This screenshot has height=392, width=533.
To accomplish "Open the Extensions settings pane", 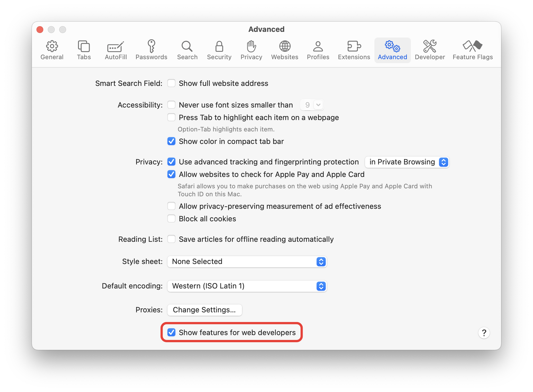I will click(x=354, y=50).
